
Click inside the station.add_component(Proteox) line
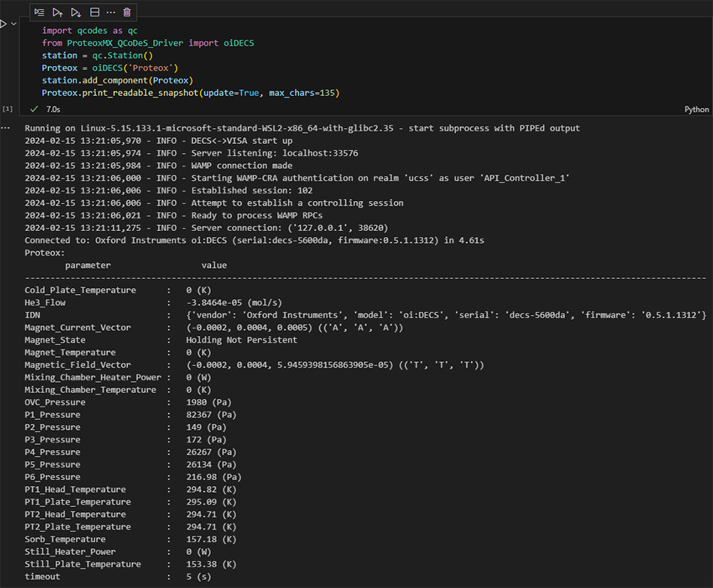pos(117,80)
